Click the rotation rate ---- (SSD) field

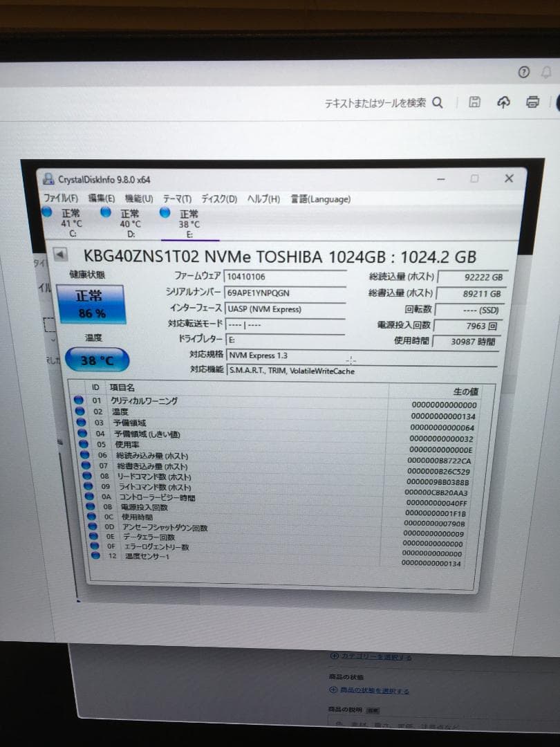(x=469, y=310)
